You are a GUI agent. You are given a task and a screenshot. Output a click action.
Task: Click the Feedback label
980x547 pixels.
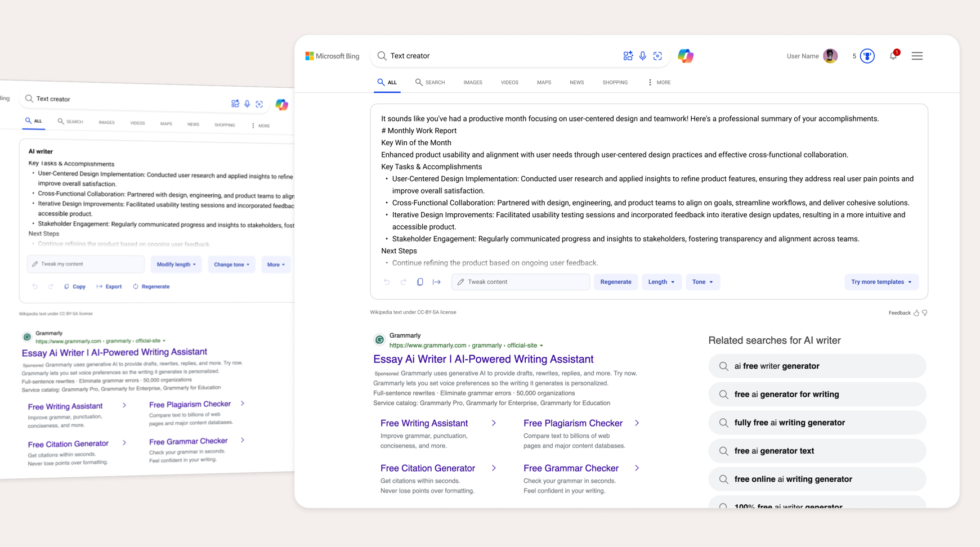click(x=900, y=313)
